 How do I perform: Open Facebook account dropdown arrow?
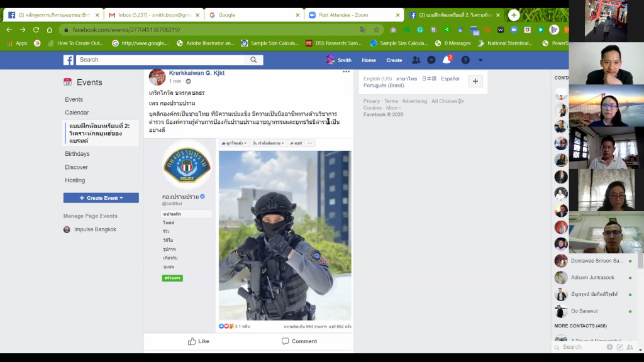point(480,60)
